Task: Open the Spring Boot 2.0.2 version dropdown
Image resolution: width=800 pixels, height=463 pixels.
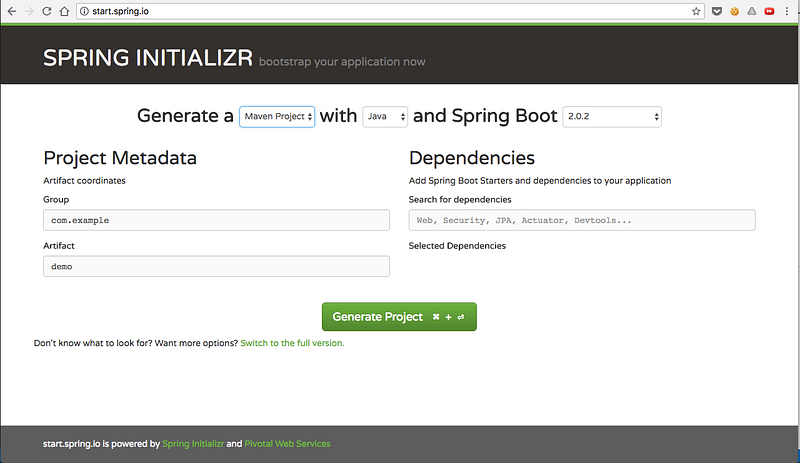Action: (x=612, y=116)
